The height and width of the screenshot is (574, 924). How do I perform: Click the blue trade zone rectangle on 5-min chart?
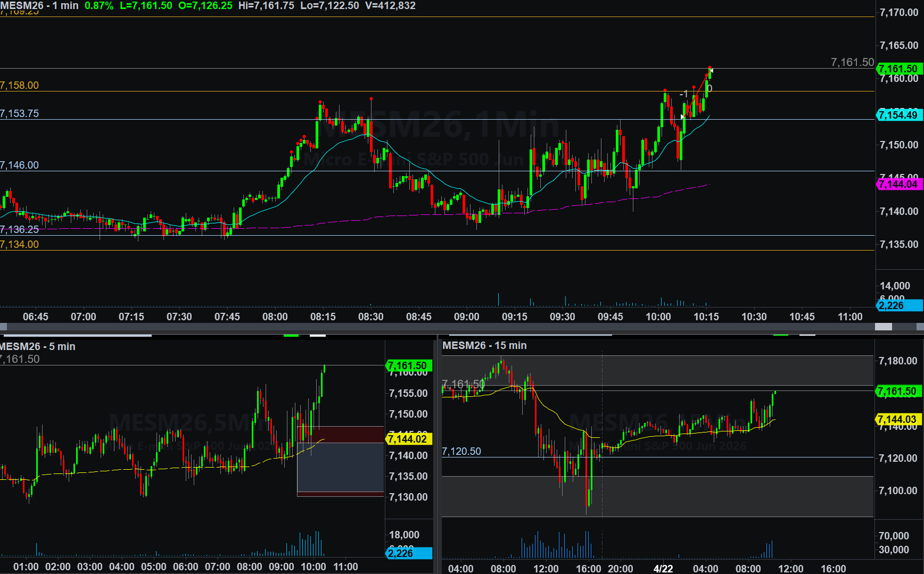(x=340, y=467)
